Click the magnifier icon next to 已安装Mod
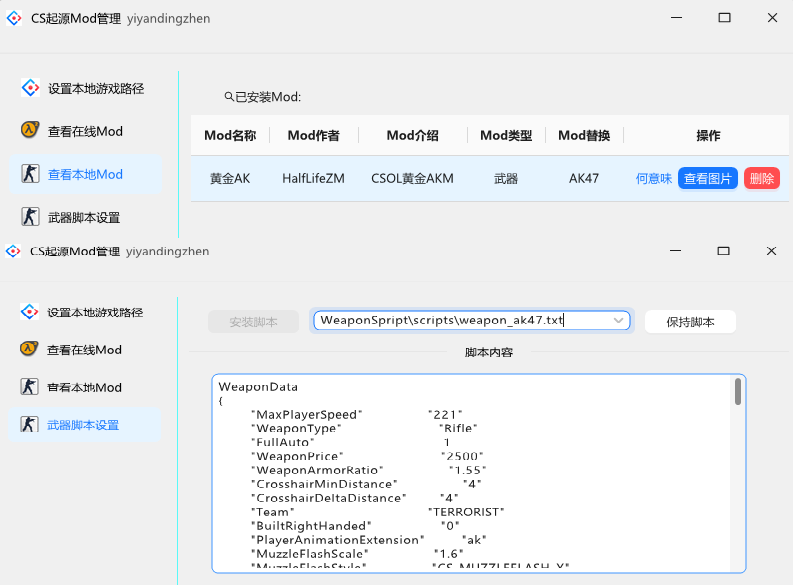793x585 pixels. pyautogui.click(x=229, y=97)
